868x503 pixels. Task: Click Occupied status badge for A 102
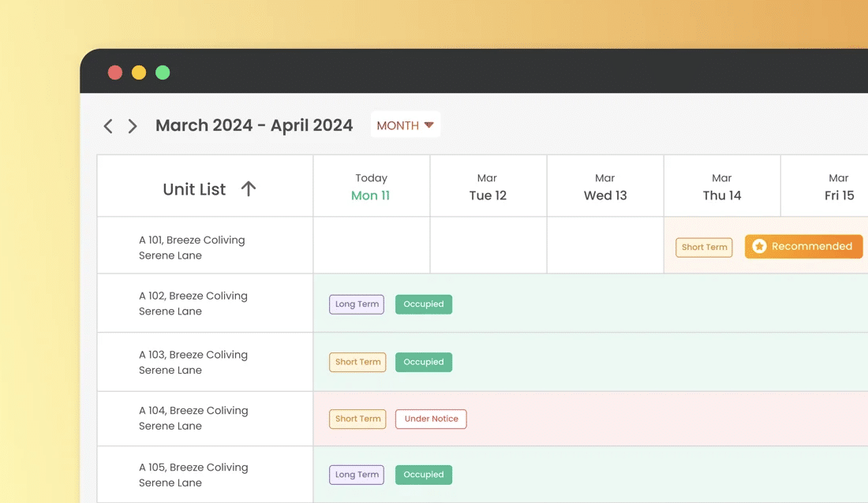pos(424,304)
